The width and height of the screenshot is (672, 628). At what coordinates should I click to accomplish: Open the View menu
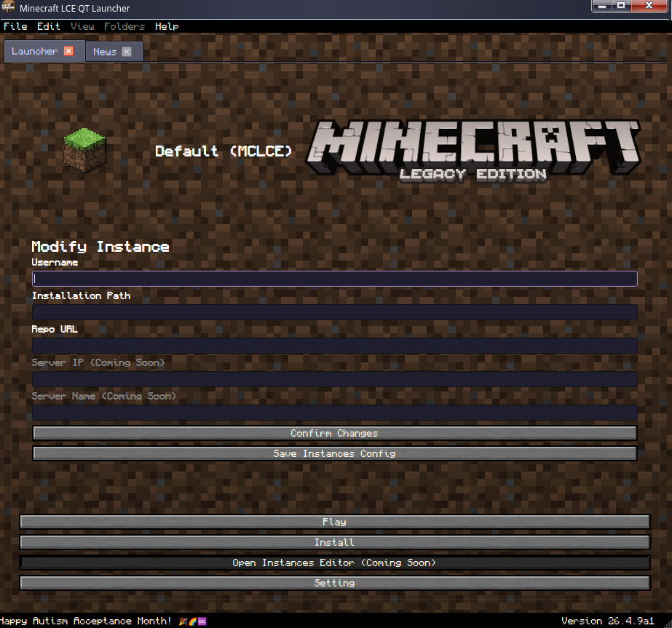(x=82, y=26)
